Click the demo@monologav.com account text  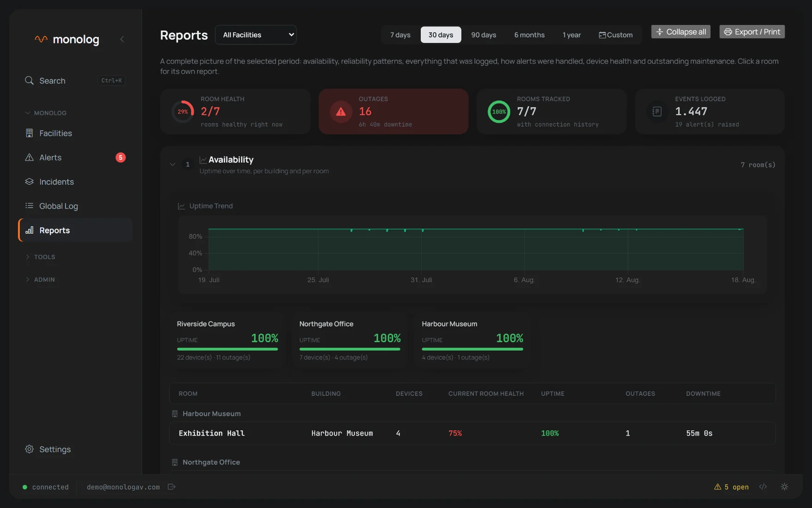[x=123, y=487]
